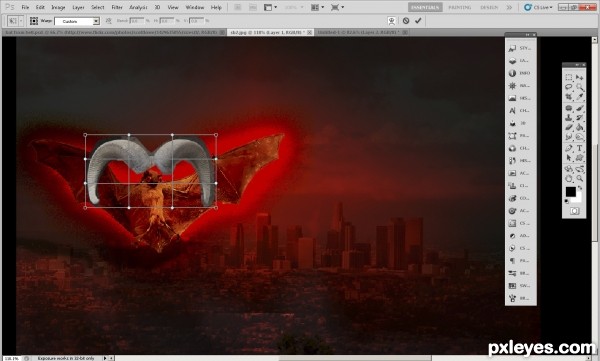The width and height of the screenshot is (600, 361).
Task: Open the Character panel icon
Action: pos(512,111)
